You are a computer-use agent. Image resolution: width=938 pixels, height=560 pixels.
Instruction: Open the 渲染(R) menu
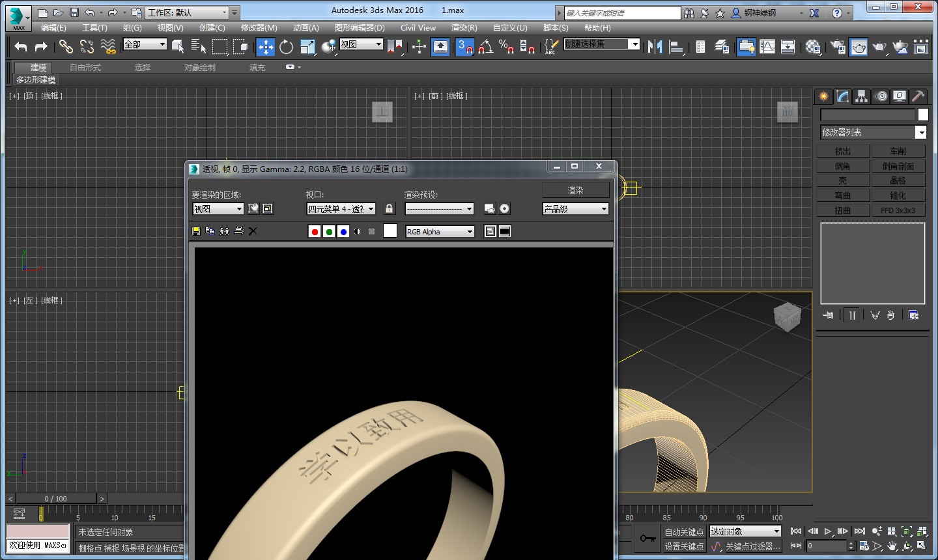point(464,28)
